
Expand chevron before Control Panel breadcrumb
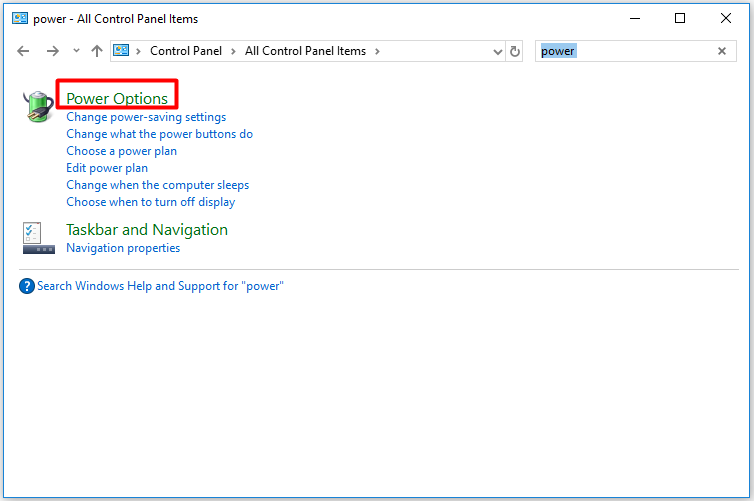pos(138,51)
